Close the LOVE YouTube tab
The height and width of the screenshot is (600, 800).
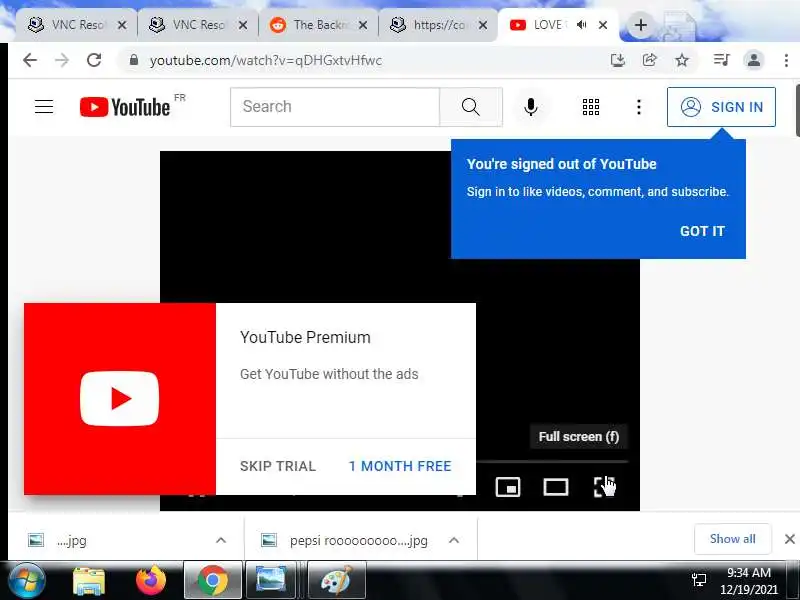pyautogui.click(x=603, y=24)
